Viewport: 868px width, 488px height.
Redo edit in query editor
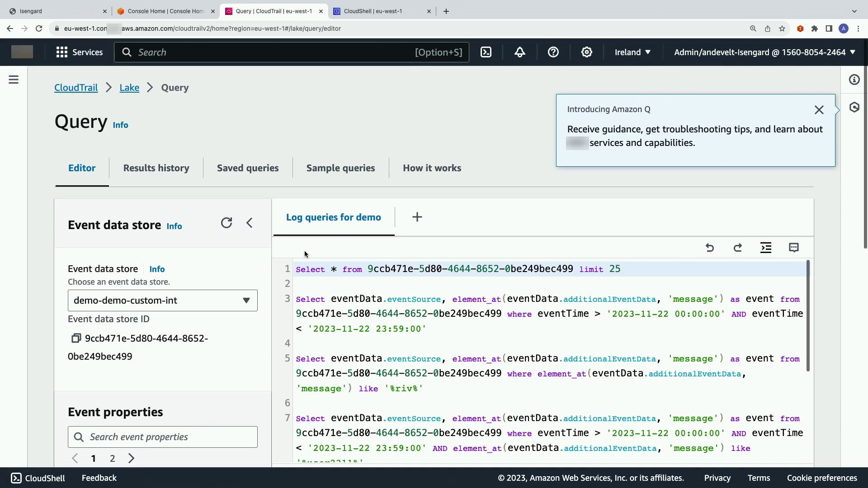click(x=737, y=248)
